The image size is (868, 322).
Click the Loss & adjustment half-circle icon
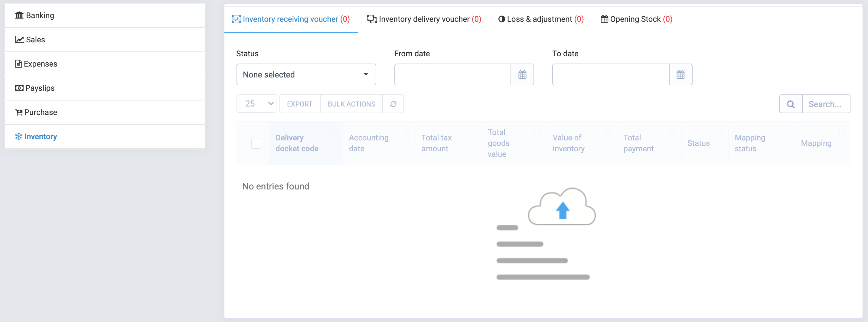tap(501, 19)
